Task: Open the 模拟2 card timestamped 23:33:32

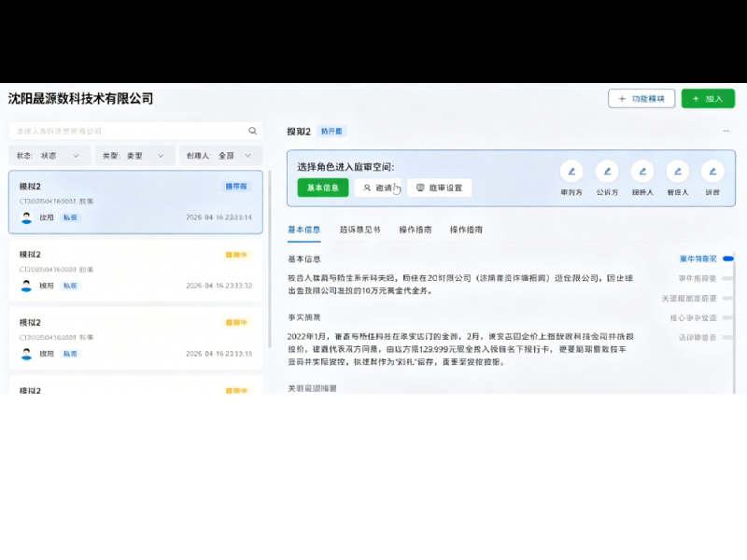Action: [x=135, y=270]
